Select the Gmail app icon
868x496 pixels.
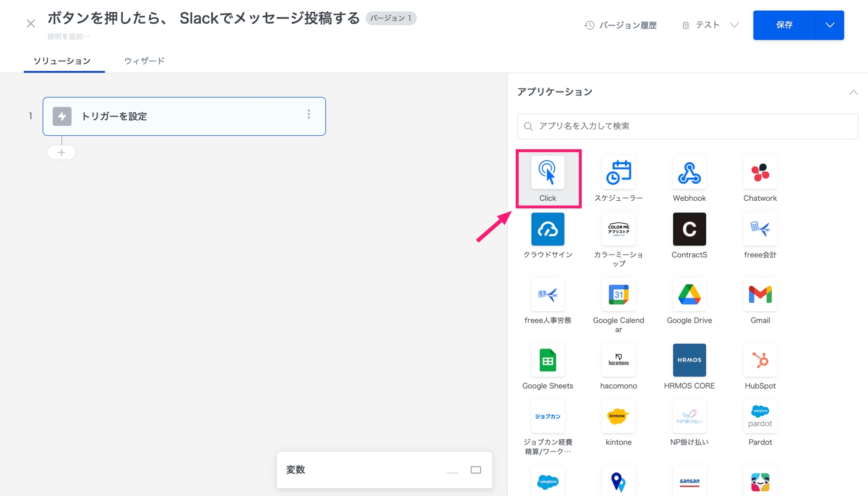click(760, 295)
